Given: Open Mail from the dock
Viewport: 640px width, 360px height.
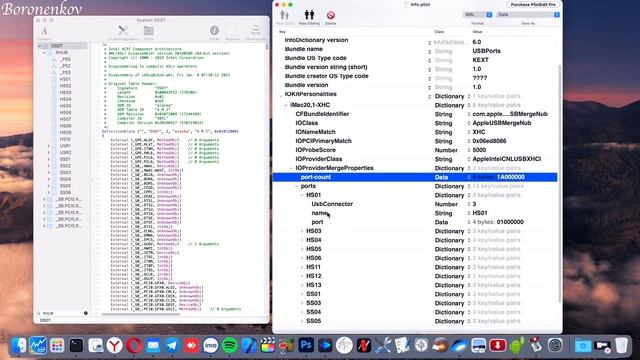Looking at the screenshot, I should (x=153, y=345).
